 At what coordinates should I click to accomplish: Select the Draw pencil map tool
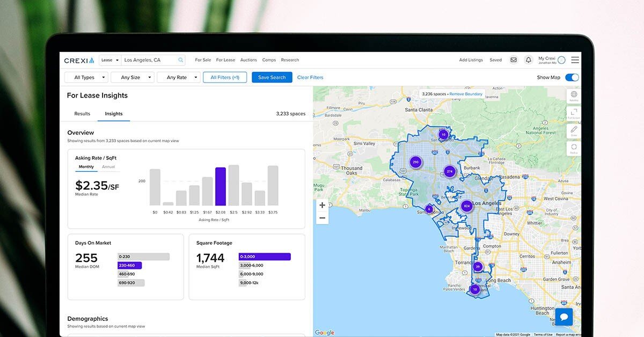click(574, 130)
